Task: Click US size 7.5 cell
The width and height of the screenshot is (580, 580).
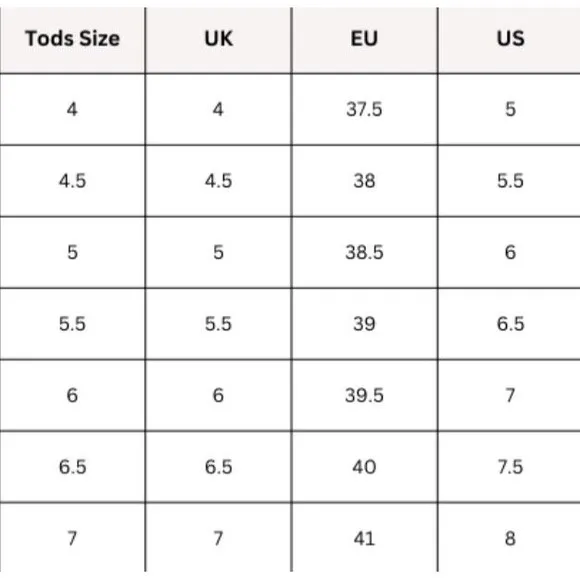Action: coord(510,466)
